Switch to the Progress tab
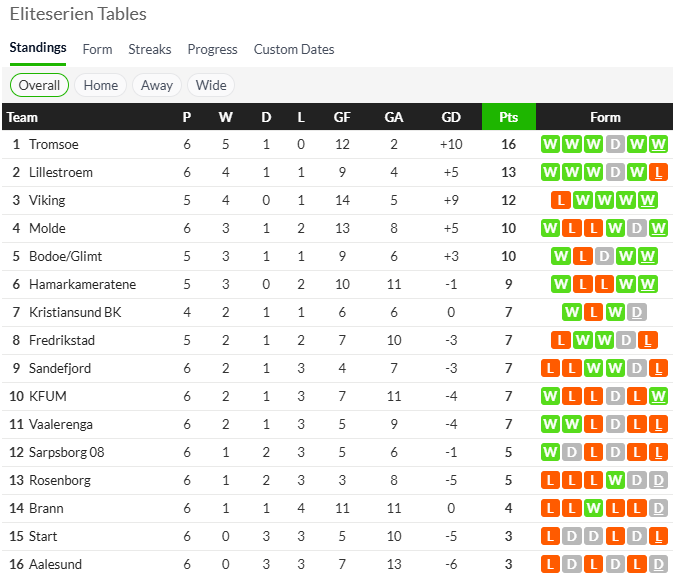This screenshot has height=582, width=673. 212,49
